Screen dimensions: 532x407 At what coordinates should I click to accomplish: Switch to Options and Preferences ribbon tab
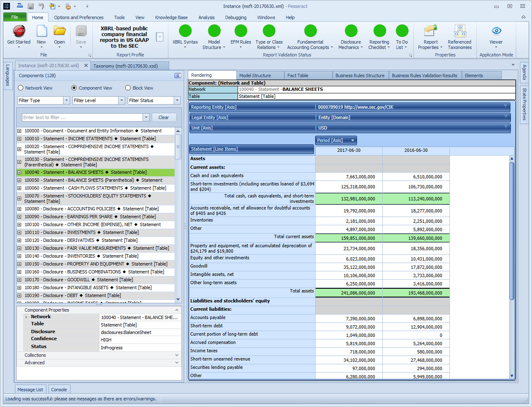tap(79, 17)
